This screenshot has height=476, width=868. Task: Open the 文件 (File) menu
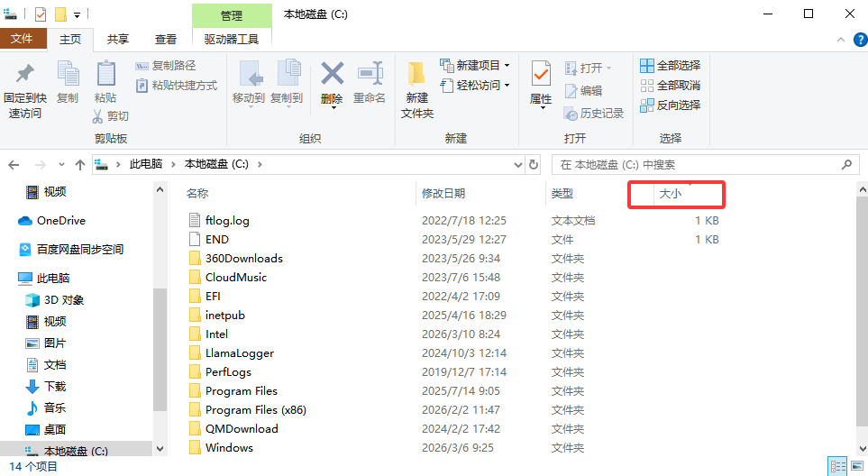22,39
